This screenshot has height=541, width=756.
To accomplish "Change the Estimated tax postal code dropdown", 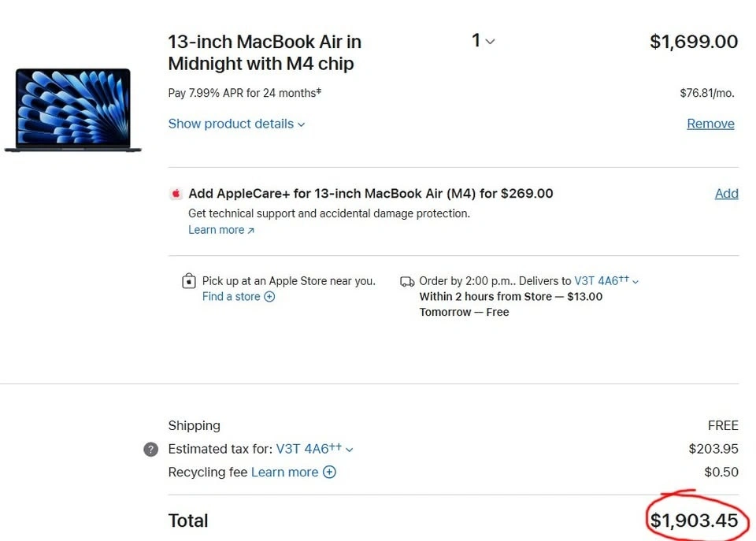I will (x=314, y=449).
